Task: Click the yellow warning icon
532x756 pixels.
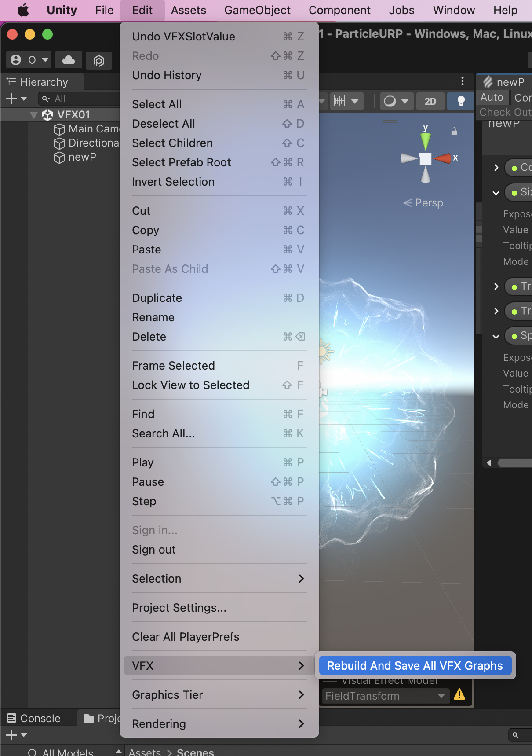Action: coord(459,694)
